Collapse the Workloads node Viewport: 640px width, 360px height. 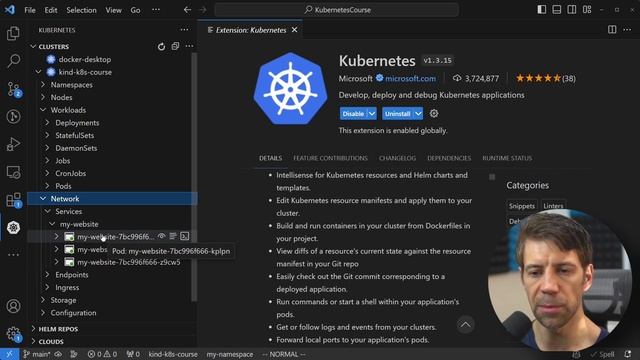[x=43, y=110]
